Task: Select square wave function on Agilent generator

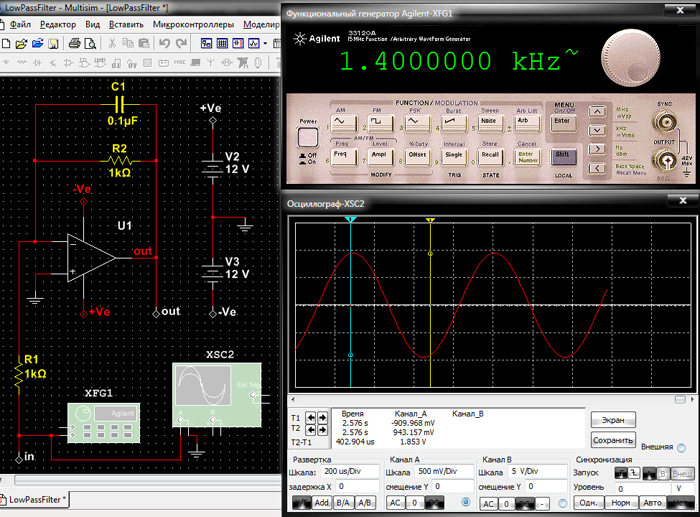Action: [x=380, y=123]
